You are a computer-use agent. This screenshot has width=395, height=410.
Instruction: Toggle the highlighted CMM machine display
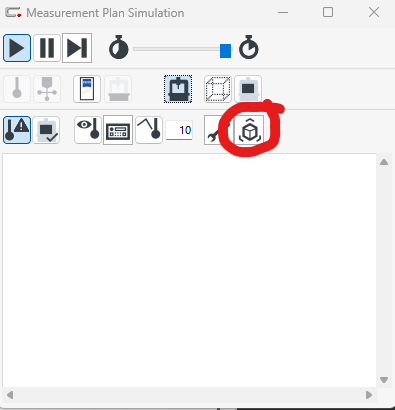[x=178, y=89]
